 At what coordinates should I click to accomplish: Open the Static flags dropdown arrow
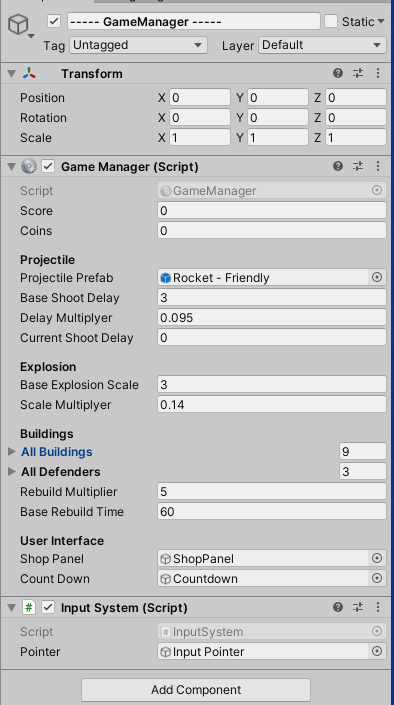tap(381, 21)
